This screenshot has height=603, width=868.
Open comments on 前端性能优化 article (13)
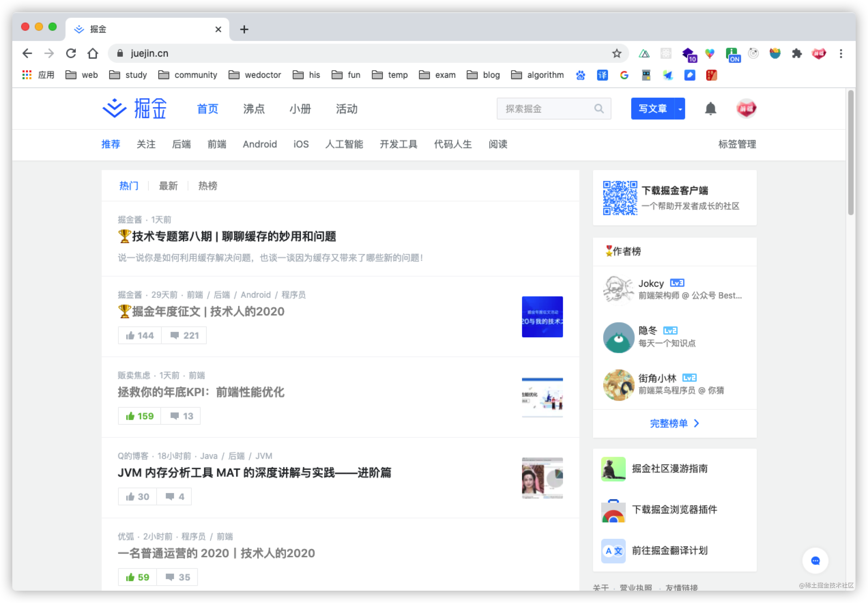[x=181, y=416]
